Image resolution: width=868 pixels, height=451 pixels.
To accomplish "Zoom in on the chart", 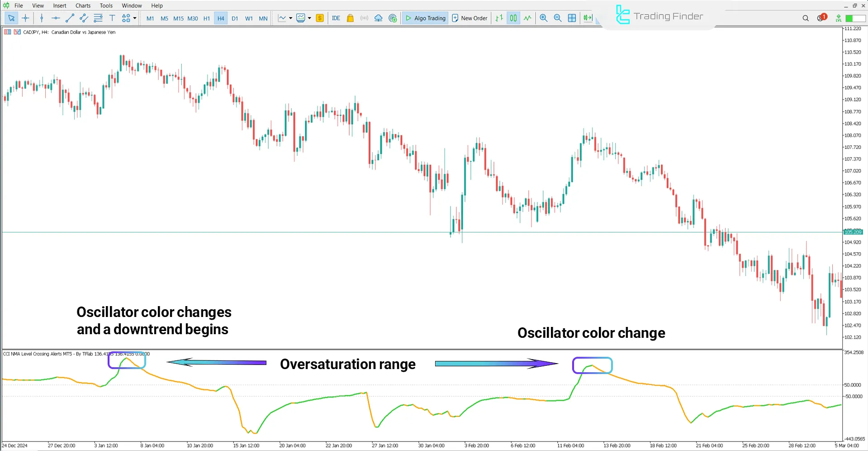I will (x=543, y=18).
